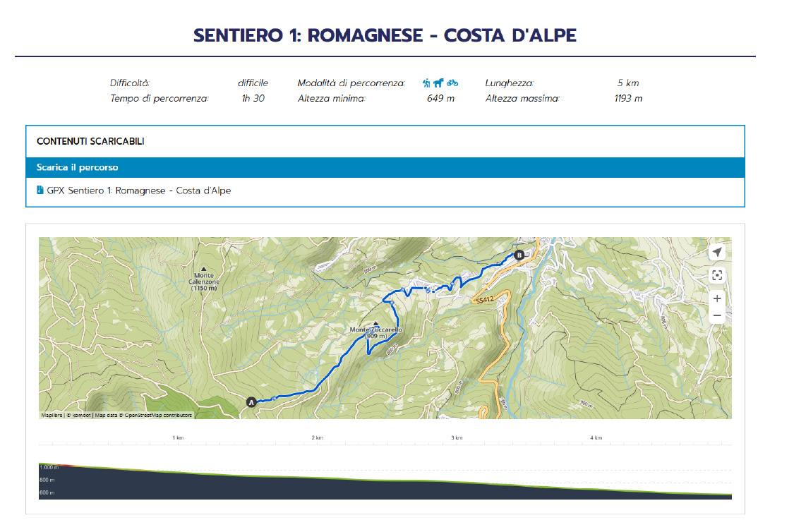Click the SS412 road label on map
The height and width of the screenshot is (532, 794).
coord(483,300)
